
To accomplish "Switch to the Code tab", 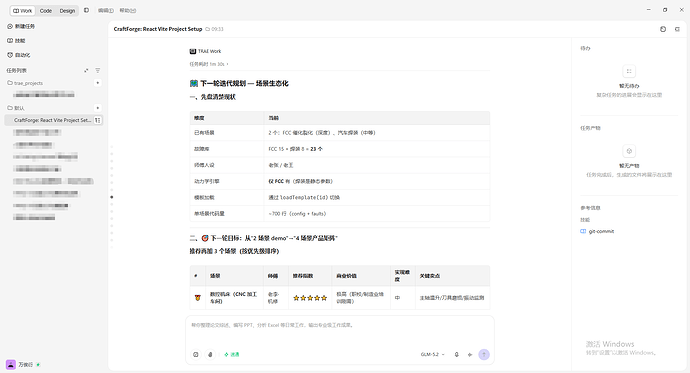I will pyautogui.click(x=46, y=11).
